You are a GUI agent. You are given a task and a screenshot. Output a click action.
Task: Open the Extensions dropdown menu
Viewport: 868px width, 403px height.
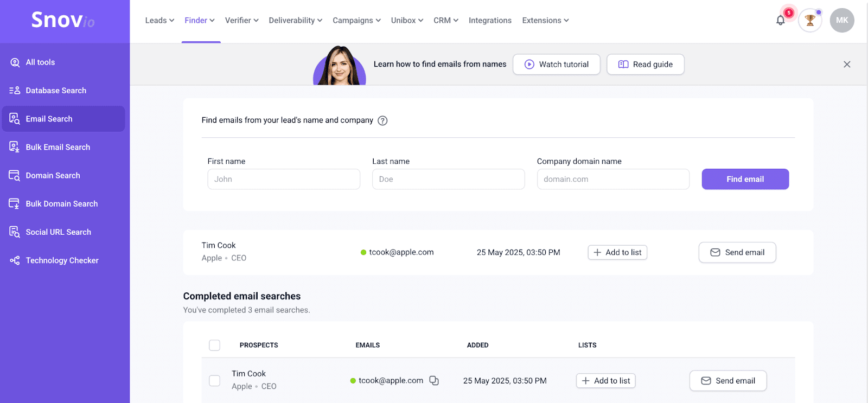pyautogui.click(x=545, y=21)
